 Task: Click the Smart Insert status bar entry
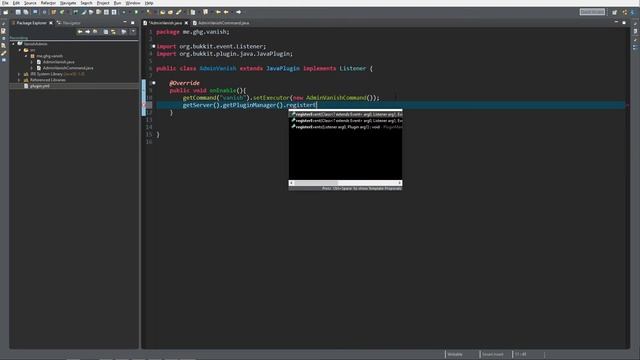coord(492,354)
